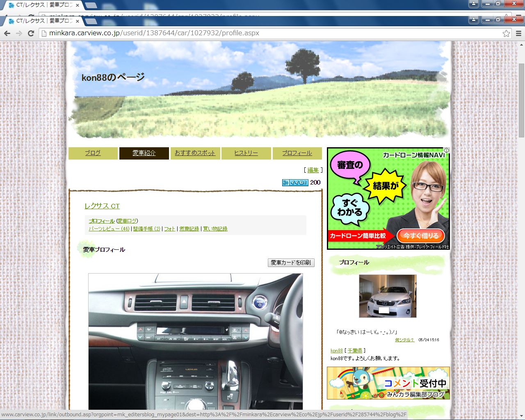Click the 今すぐ借りる button in the ad
The height and width of the screenshot is (420, 525).
pos(421,236)
